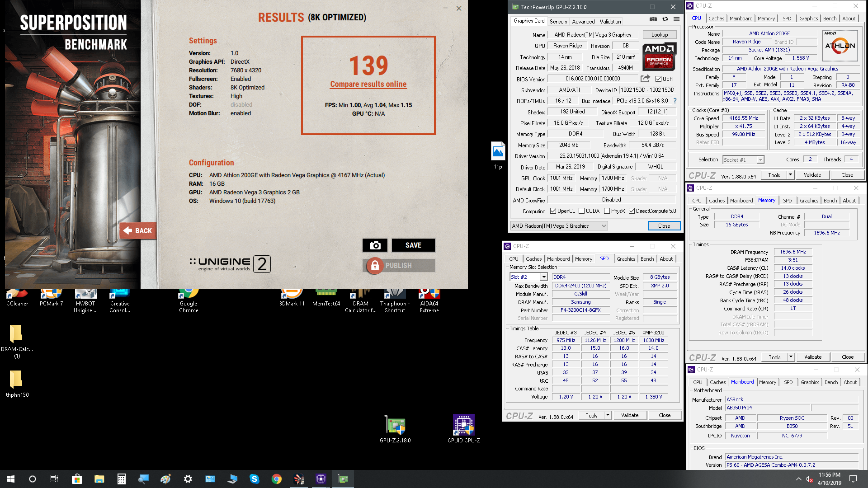868x488 pixels.
Task: Click the BIOS share/export arrow icon
Action: (645, 79)
